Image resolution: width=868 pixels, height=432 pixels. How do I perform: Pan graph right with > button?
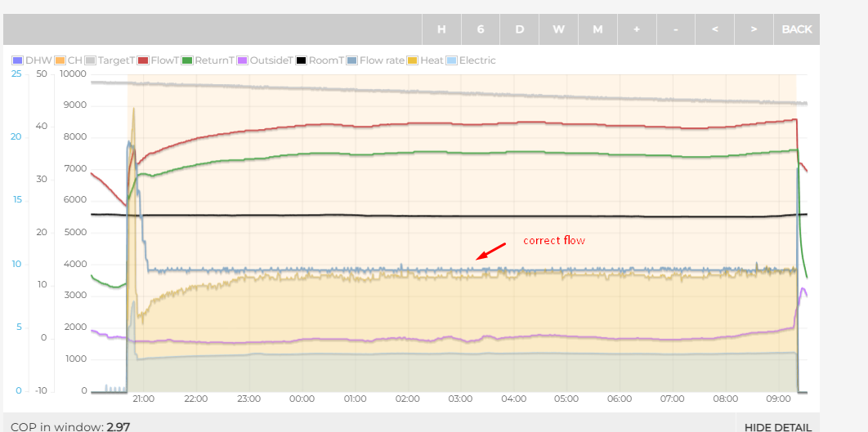(x=754, y=29)
